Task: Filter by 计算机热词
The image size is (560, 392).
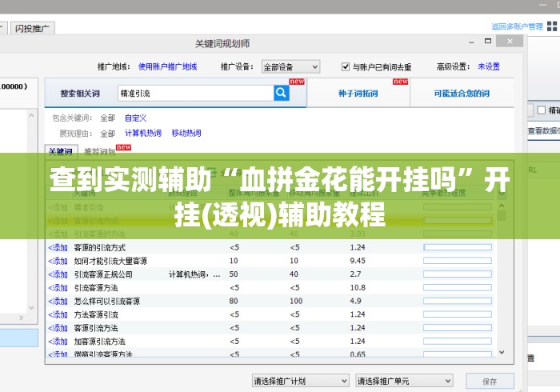Action: [143, 133]
